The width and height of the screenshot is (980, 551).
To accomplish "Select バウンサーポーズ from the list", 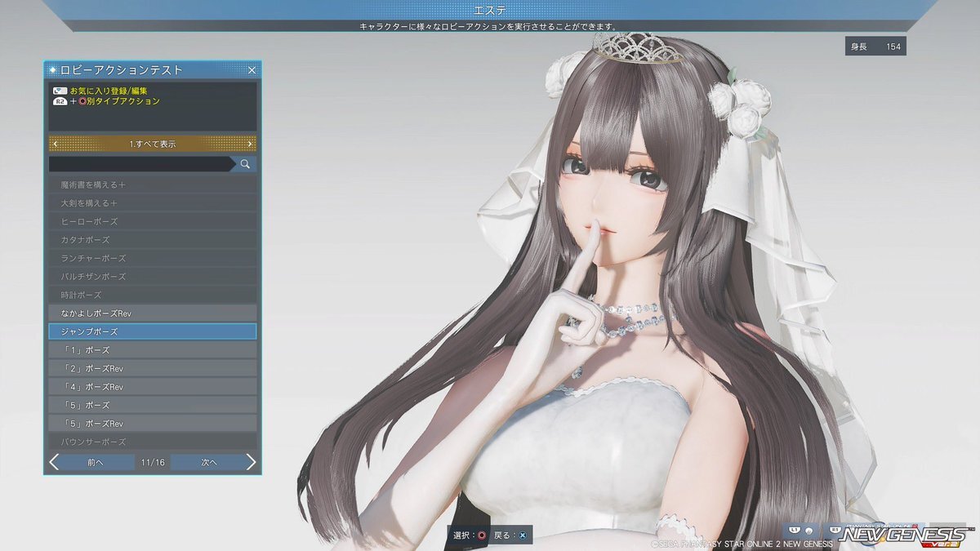I will [x=153, y=442].
